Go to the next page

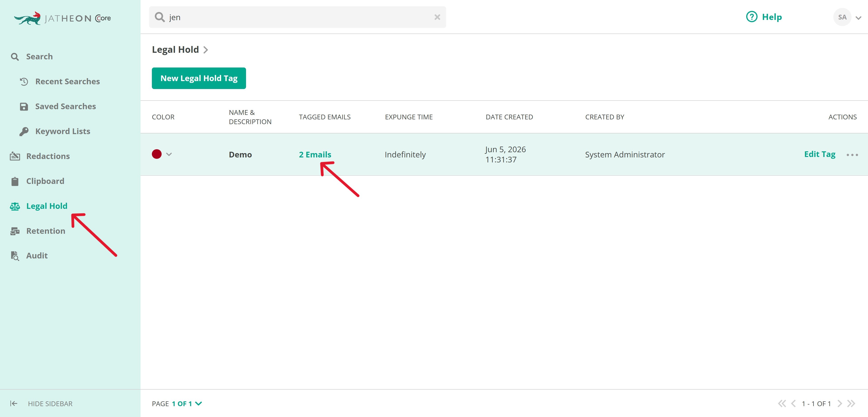(x=839, y=403)
